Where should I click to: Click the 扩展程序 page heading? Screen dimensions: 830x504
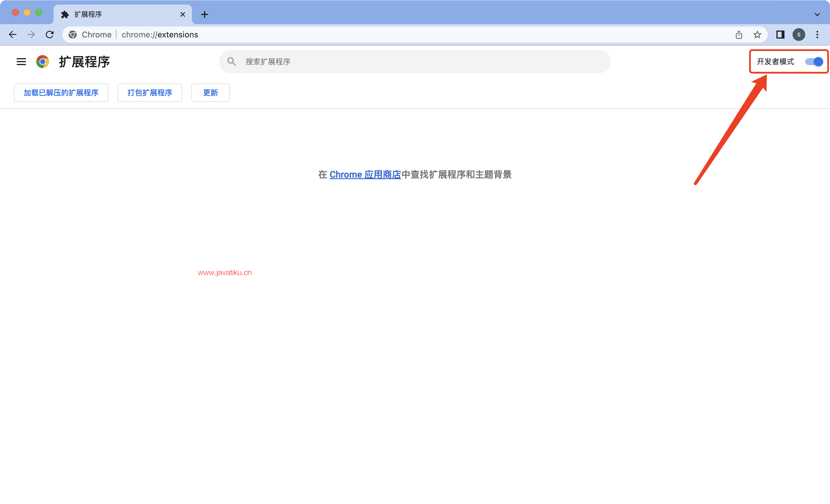84,62
